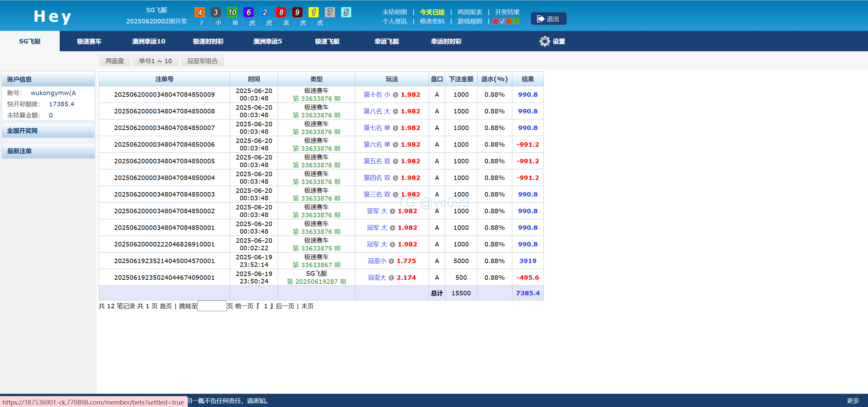Select the checked blue theme swatch

pyautogui.click(x=502, y=21)
